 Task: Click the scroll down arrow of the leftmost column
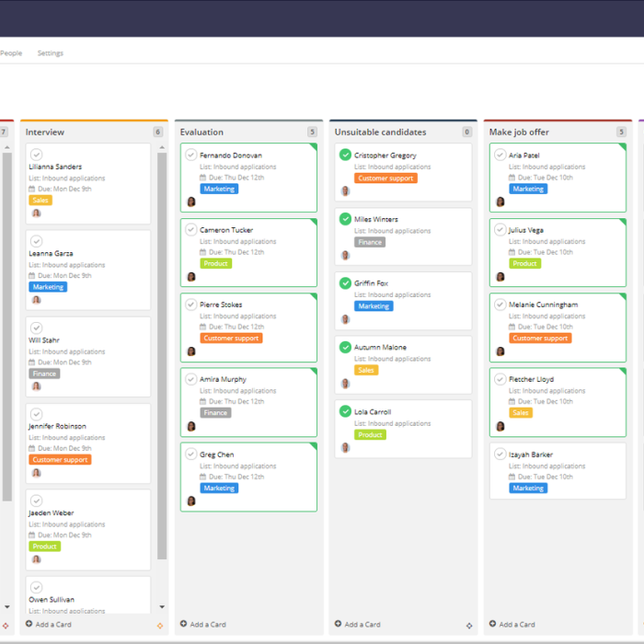[x=7, y=607]
